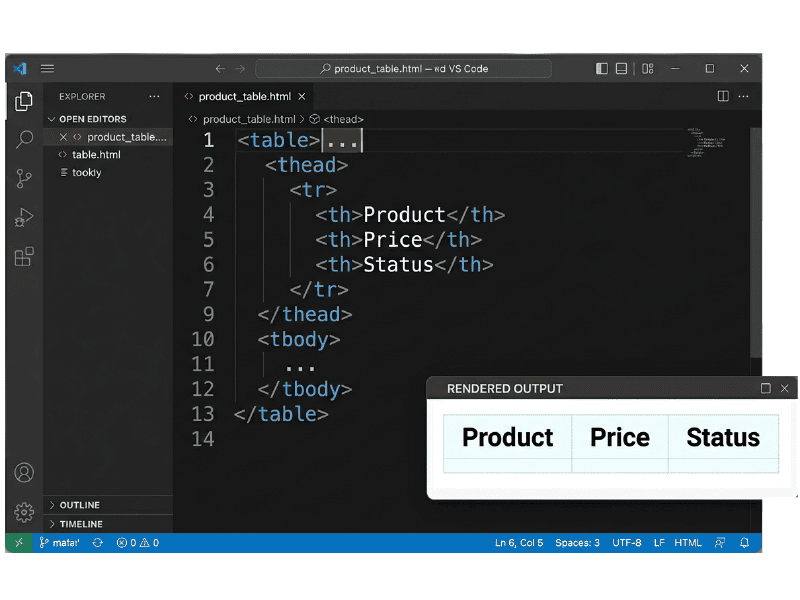
Task: Click the word Product in line 4
Action: coord(405,215)
